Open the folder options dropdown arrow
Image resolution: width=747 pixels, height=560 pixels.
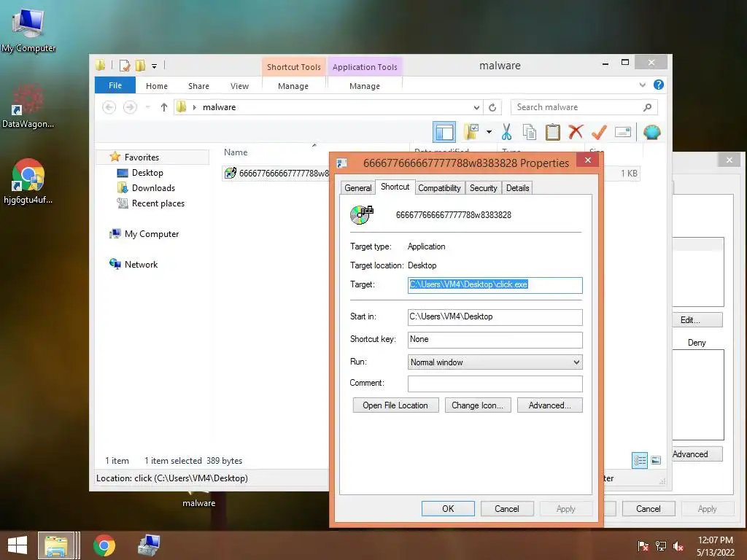coord(489,132)
